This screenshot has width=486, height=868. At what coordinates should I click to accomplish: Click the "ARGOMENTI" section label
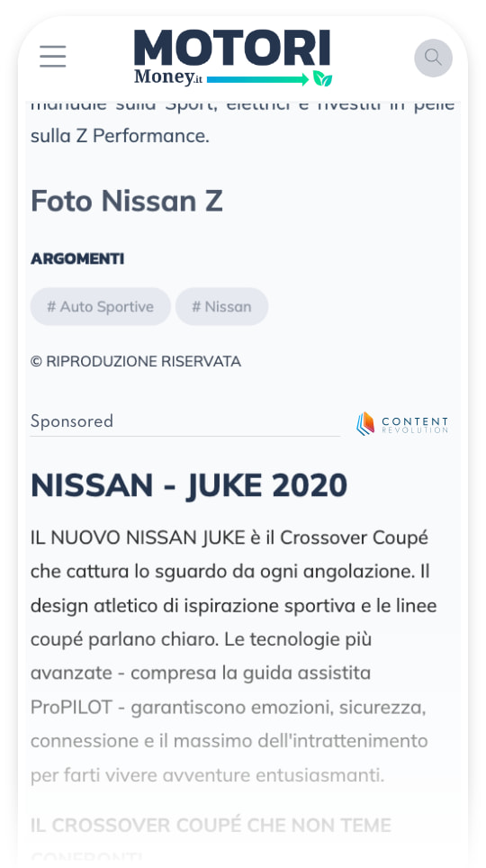point(77,258)
